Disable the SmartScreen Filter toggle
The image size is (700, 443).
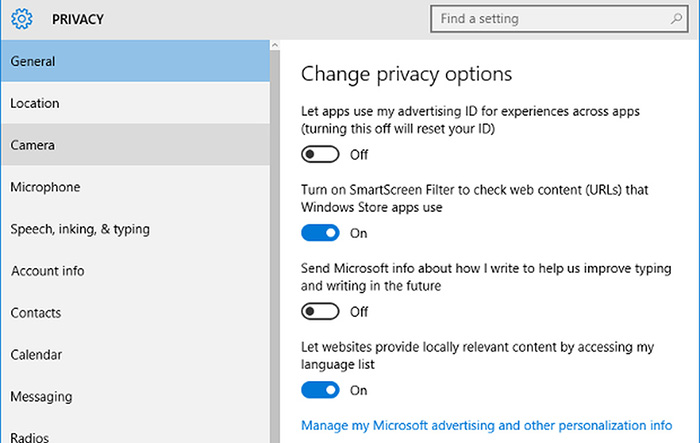pos(320,233)
